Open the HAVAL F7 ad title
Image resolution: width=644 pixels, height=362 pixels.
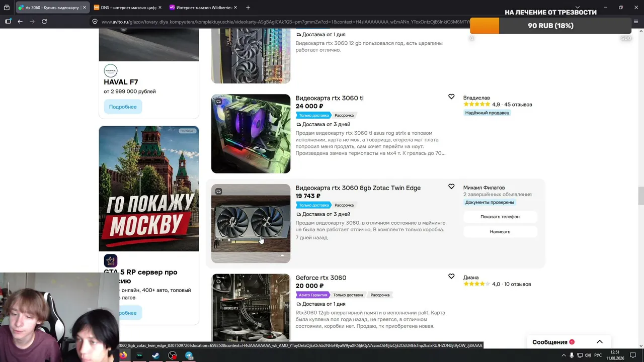click(121, 82)
